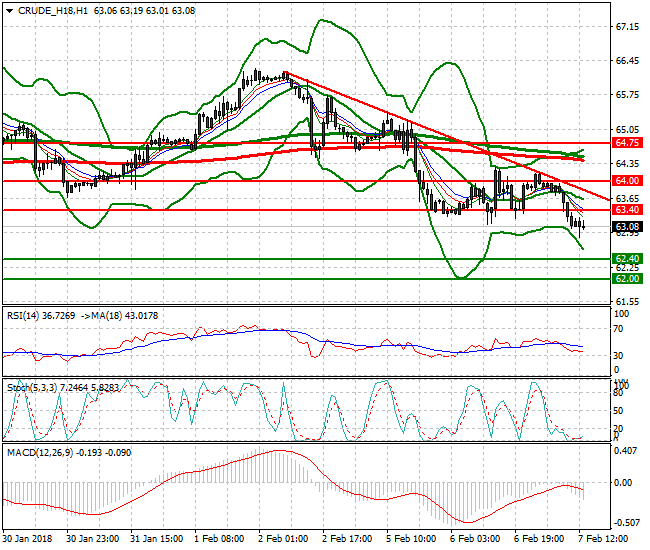Select the green 62.00 support level label

[627, 279]
